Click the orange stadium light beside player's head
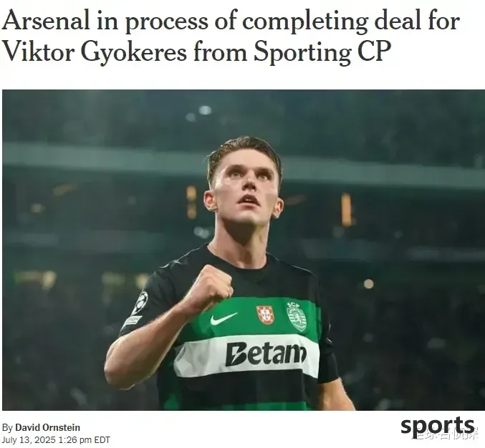 [347, 209]
